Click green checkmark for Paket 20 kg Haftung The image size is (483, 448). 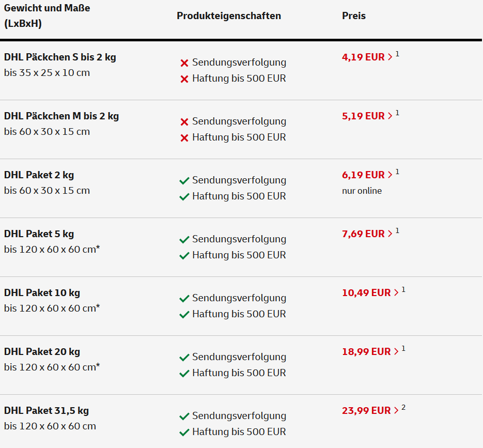184,374
